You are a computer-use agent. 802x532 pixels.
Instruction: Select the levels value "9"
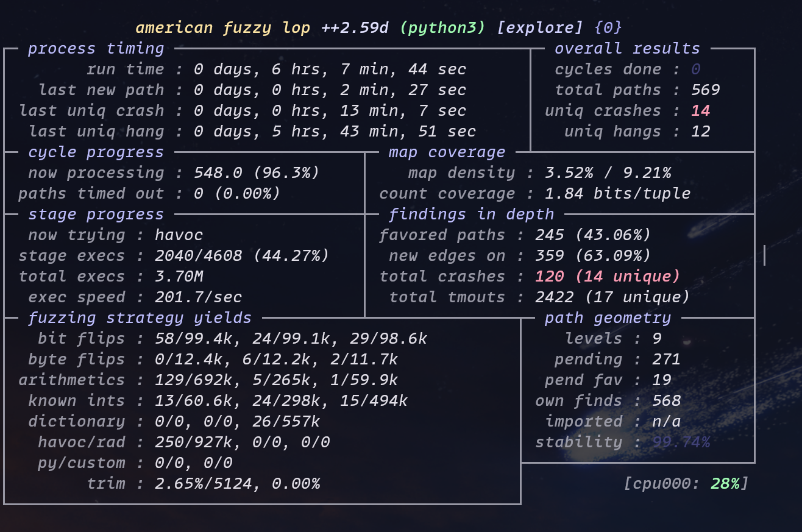657,339
